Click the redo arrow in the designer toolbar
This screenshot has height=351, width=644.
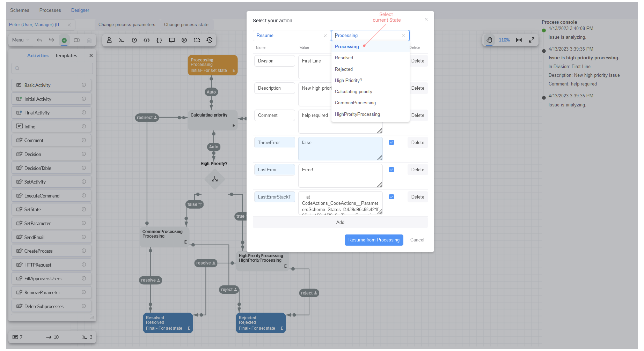52,40
